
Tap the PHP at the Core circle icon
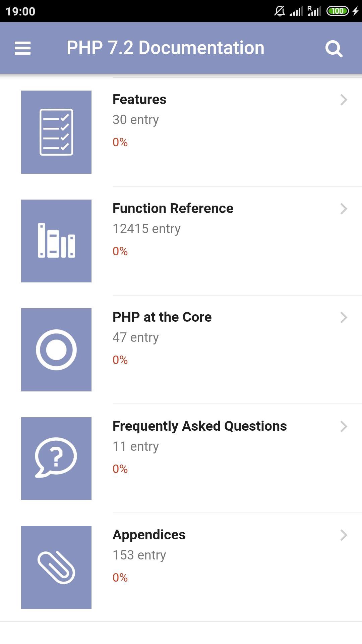click(56, 350)
